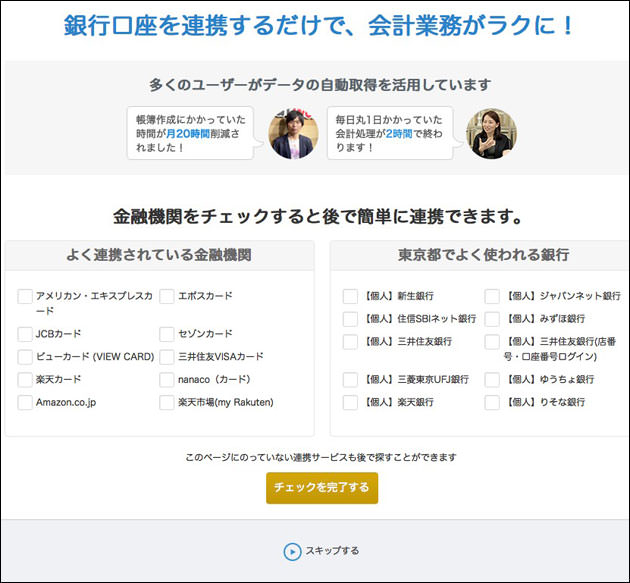Tick the 【個人】ジャパンネット銀行 checkbox
Screen dimensions: 630x583
(492, 296)
